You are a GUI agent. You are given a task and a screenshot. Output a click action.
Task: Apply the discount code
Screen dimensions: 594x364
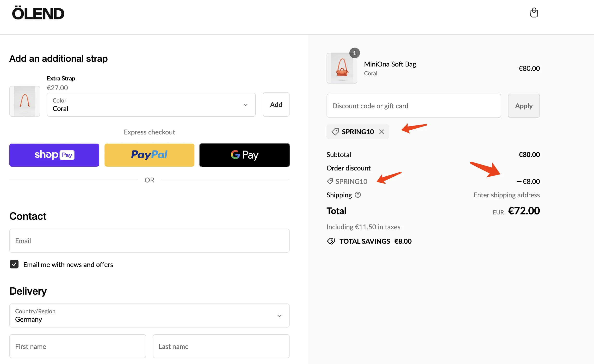[524, 106]
